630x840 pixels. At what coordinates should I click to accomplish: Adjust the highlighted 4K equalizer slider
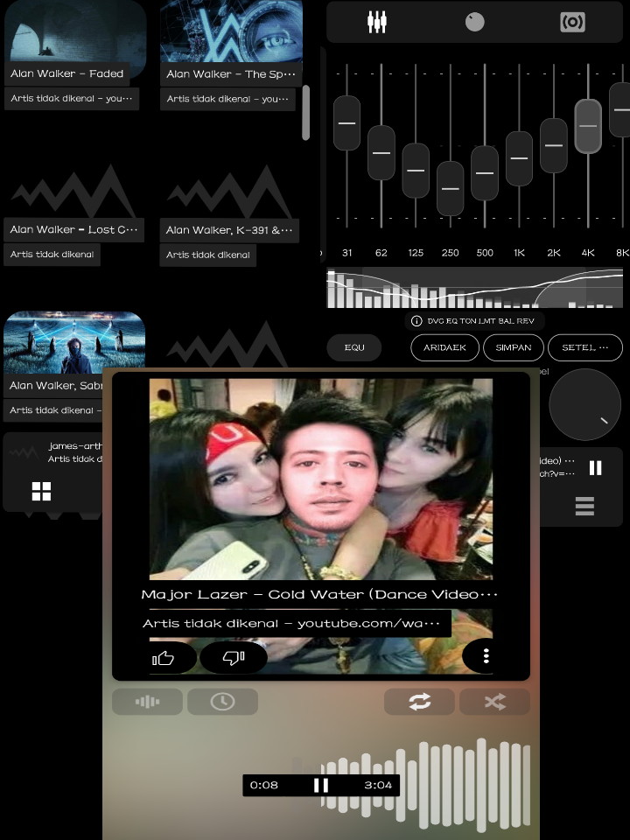click(x=588, y=126)
